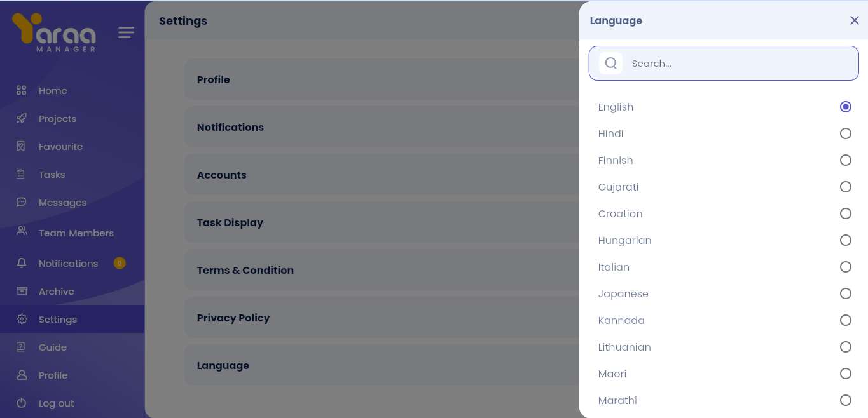Select the Japanese language radio button
868x418 pixels.
[845, 293]
